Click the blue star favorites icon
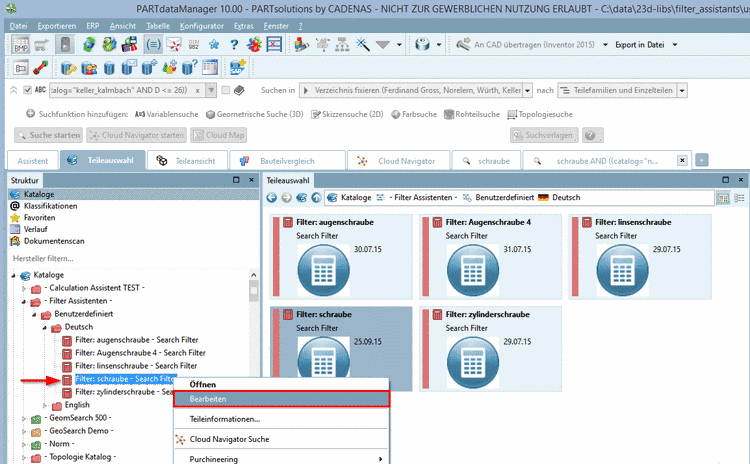 point(214,45)
